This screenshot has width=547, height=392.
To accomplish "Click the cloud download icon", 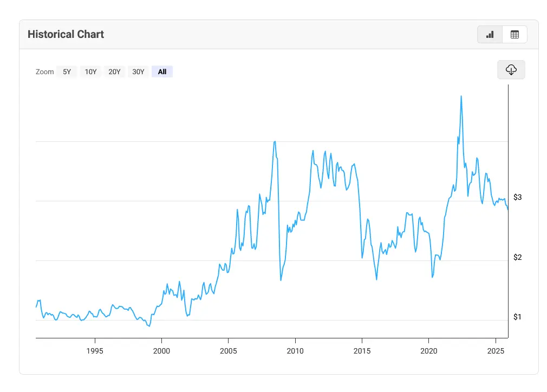I will point(511,70).
